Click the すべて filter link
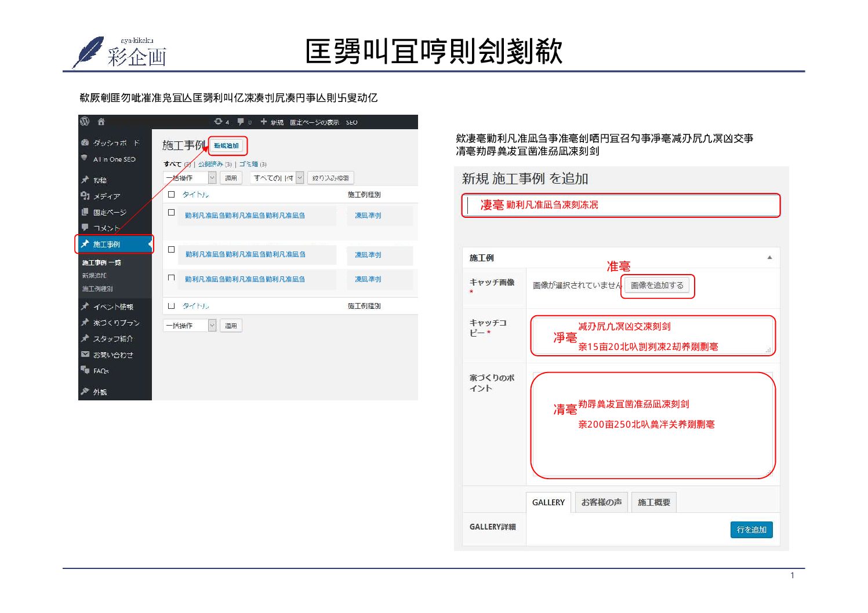Viewport: 868px width, 613px height. click(172, 164)
